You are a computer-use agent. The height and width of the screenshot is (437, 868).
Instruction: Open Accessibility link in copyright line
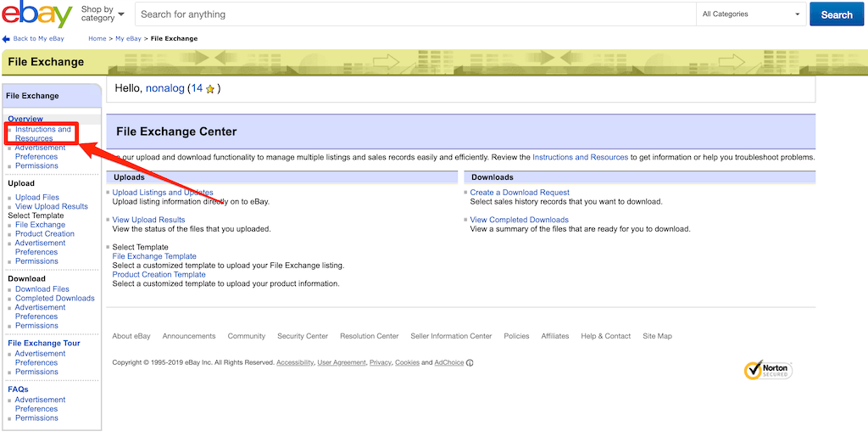(x=295, y=363)
